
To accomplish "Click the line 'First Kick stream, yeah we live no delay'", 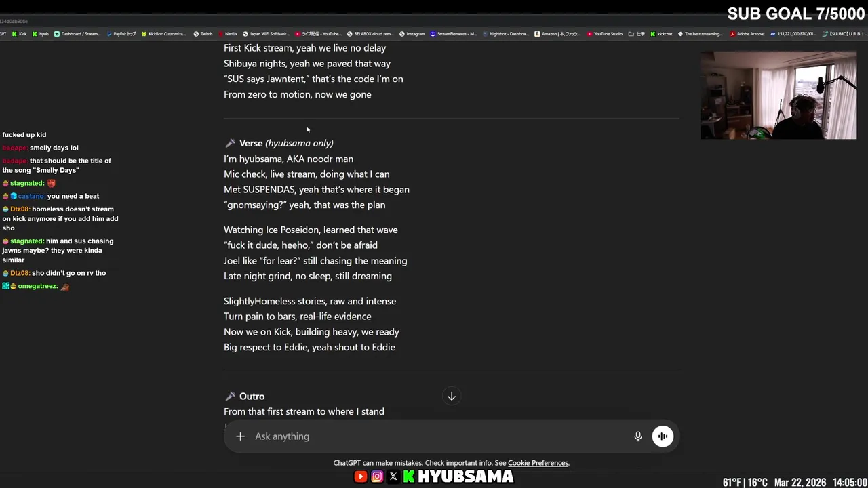I will point(305,48).
